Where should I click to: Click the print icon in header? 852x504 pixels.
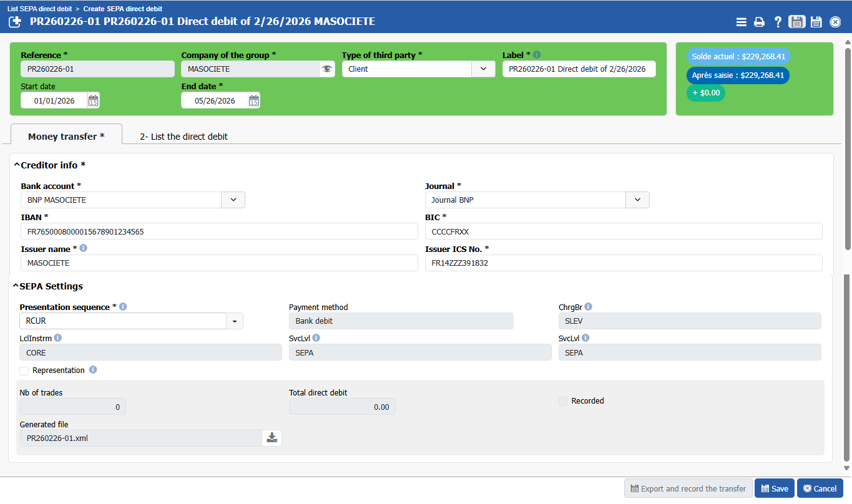759,22
